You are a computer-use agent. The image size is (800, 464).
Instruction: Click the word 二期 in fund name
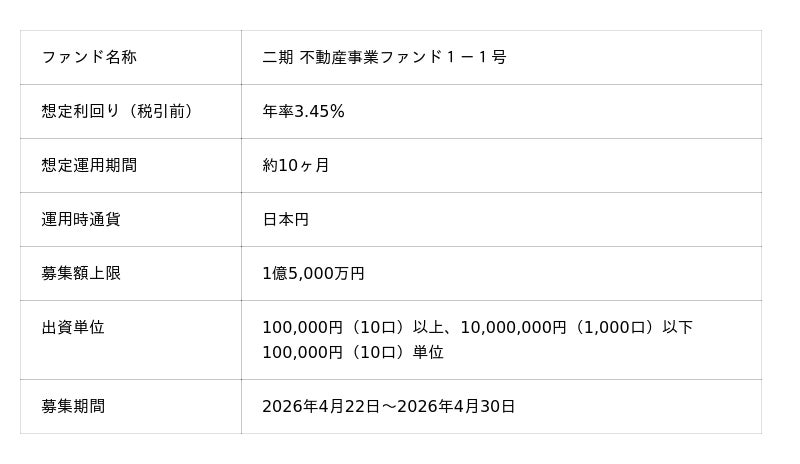(x=277, y=57)
